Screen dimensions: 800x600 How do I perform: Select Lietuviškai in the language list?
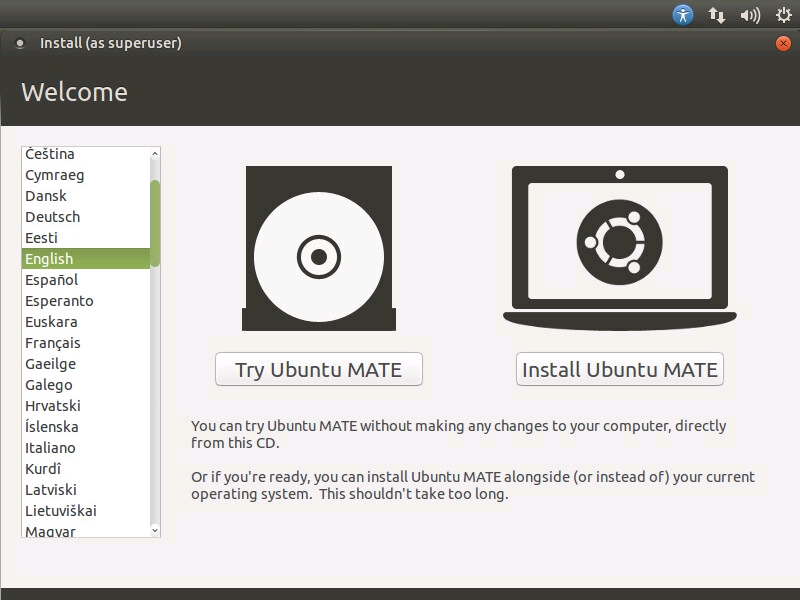click(x=86, y=510)
